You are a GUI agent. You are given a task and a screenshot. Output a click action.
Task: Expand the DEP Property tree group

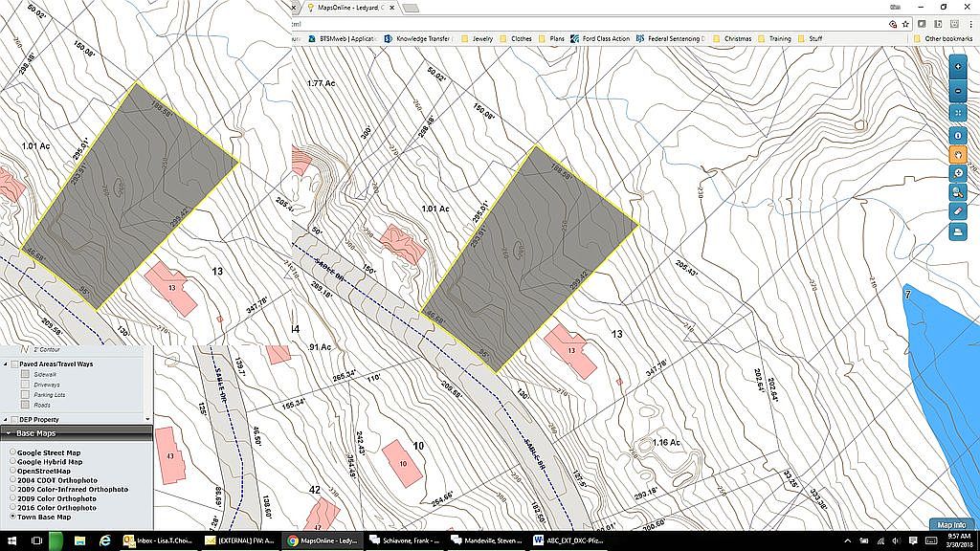(x=6, y=419)
